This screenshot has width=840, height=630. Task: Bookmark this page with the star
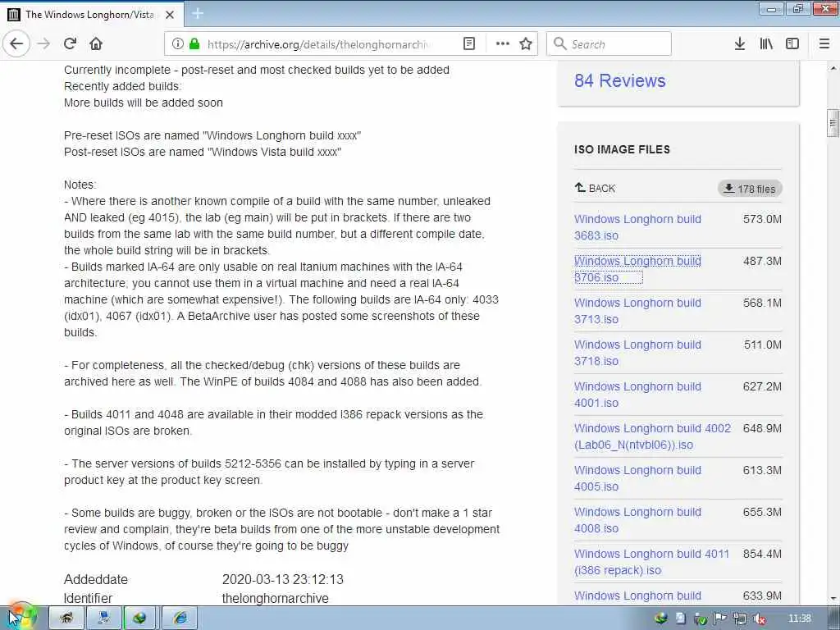pyautogui.click(x=526, y=44)
